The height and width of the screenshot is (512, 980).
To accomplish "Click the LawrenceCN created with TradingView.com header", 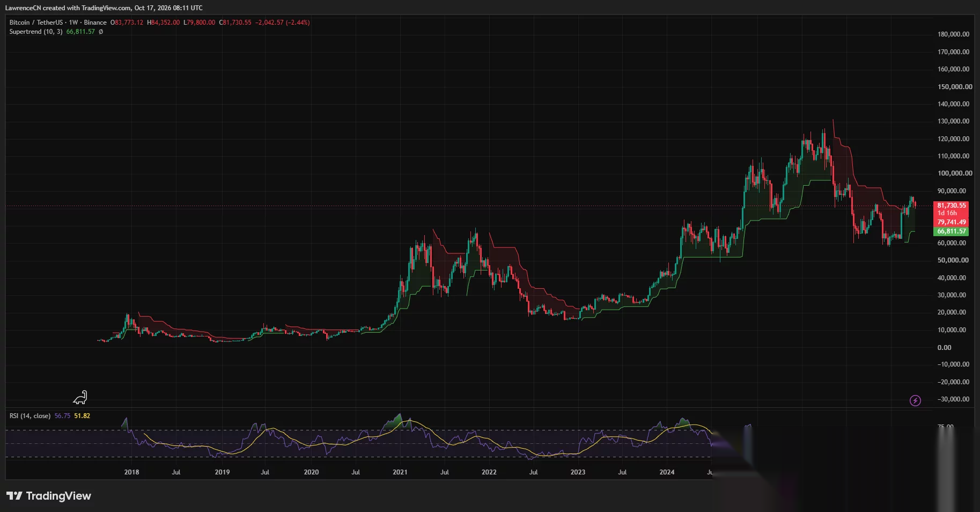I will coord(104,8).
